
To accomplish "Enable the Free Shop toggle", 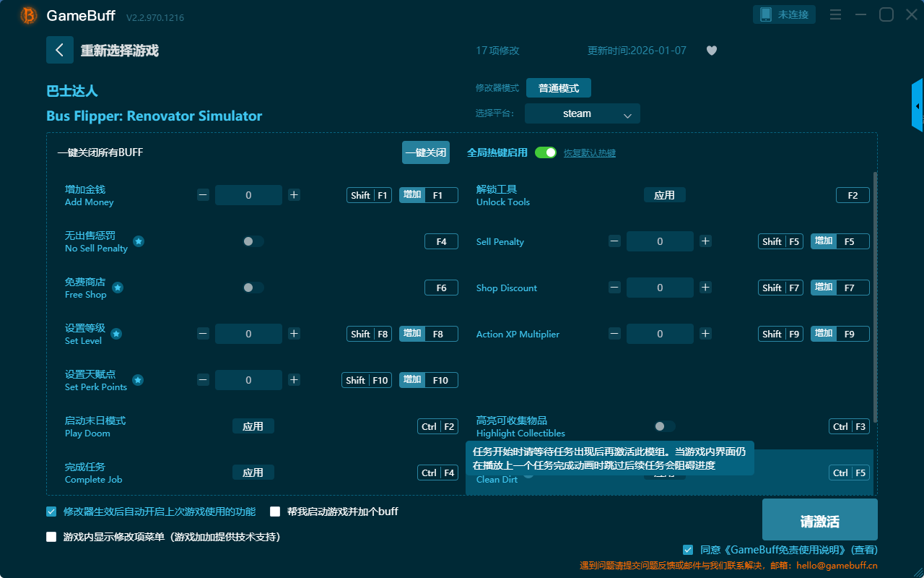I will (253, 288).
